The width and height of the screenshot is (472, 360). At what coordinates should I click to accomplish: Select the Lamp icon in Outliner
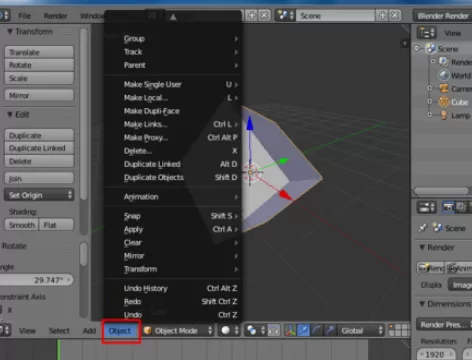(444, 115)
